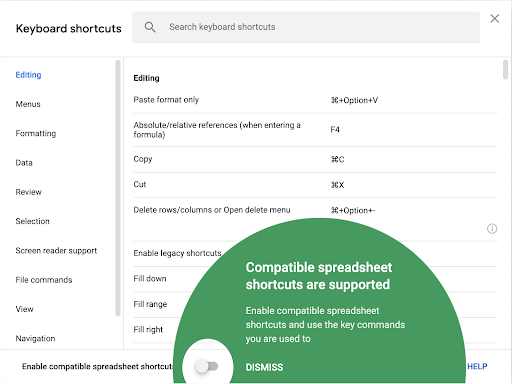512x384 pixels.
Task: Close the Keyboard shortcuts dialog
Action: (x=495, y=18)
